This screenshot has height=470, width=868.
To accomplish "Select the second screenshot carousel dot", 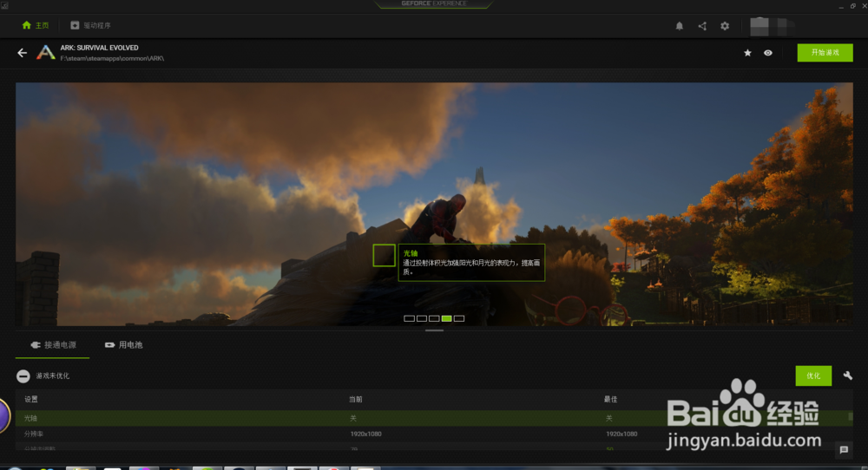I will (422, 318).
